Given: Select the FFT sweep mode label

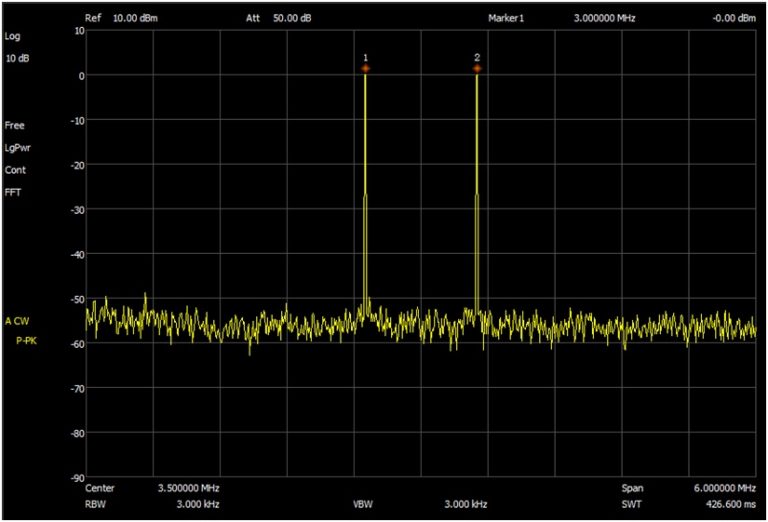Looking at the screenshot, I should (x=13, y=192).
